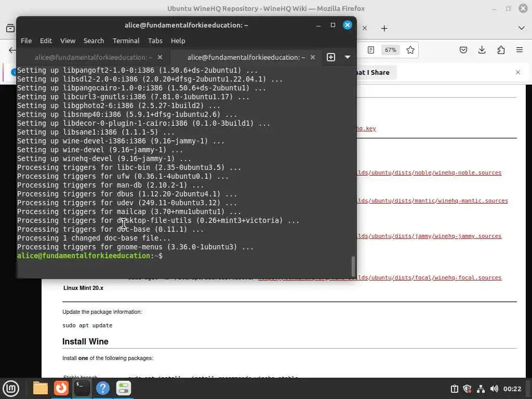This screenshot has width=532, height=399.
Task: Dismiss the Firefox notification bar
Action: (x=518, y=72)
